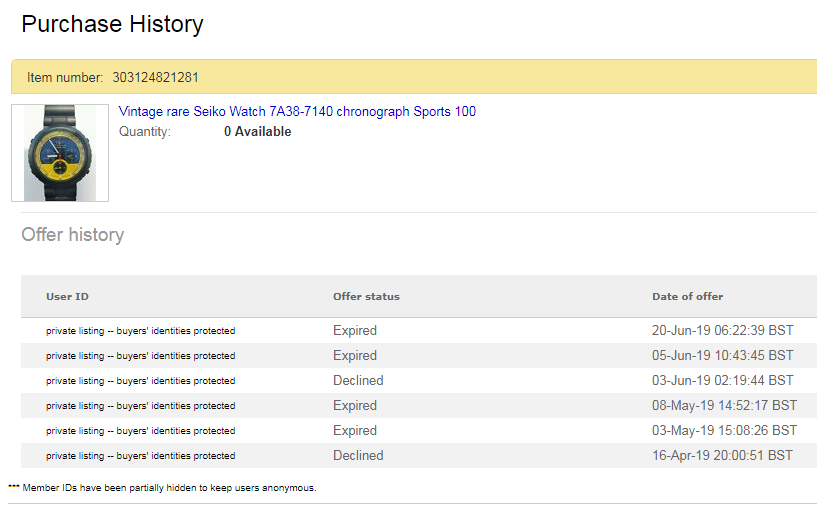Click the Offer status column header
The height and width of the screenshot is (505, 817).
coord(366,297)
